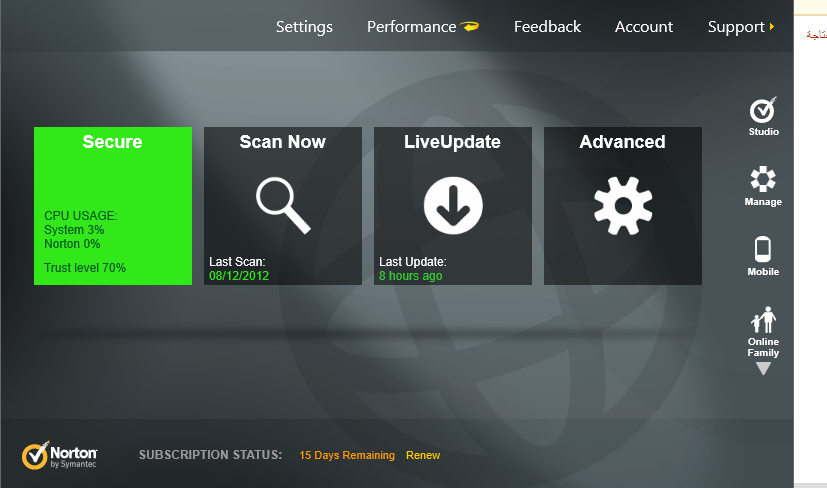Image resolution: width=827 pixels, height=488 pixels.
Task: Expand the Support arrow indicator
Action: click(x=772, y=26)
